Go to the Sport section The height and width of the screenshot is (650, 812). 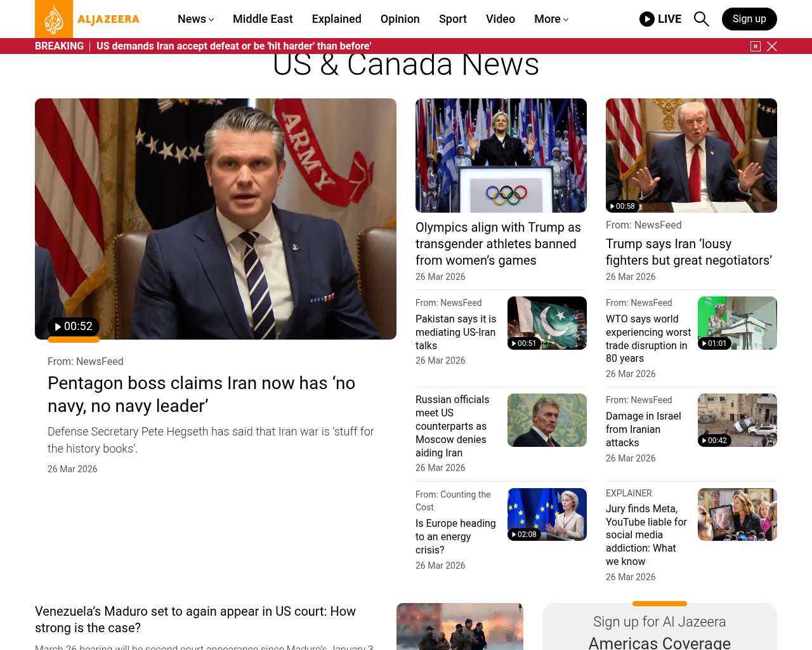tap(453, 19)
